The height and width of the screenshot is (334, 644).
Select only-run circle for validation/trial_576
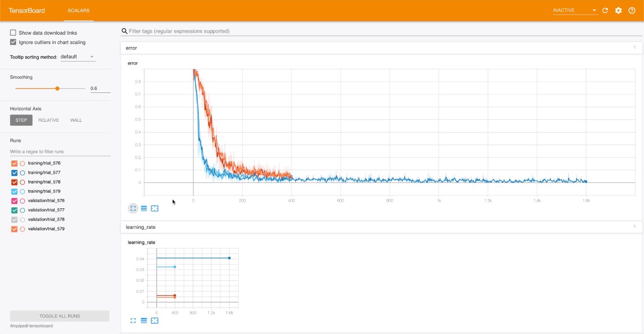pyautogui.click(x=23, y=201)
